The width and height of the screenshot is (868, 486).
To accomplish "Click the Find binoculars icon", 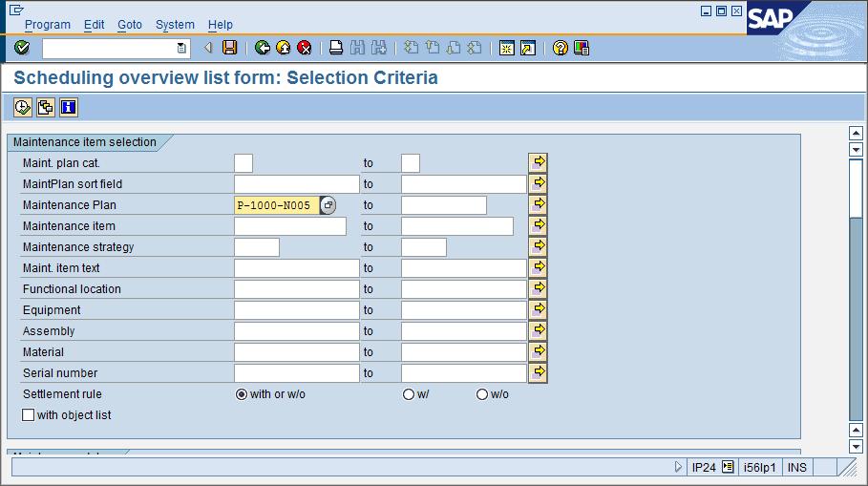I will (357, 48).
